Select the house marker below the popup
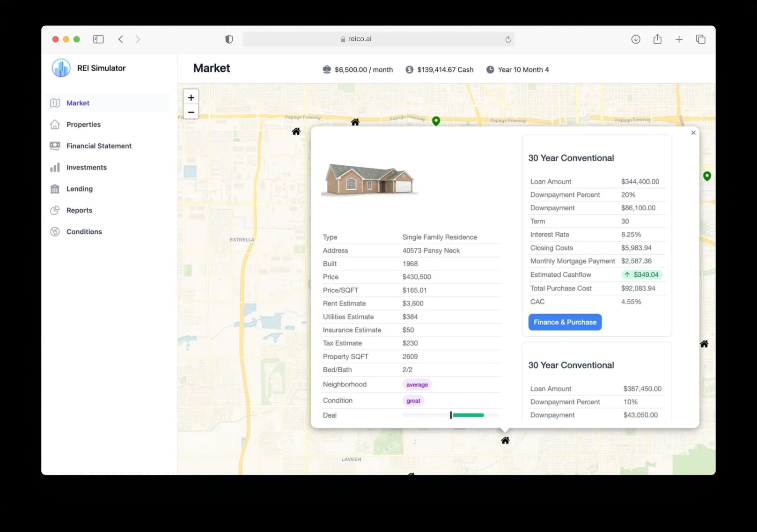The width and height of the screenshot is (757, 532). coord(505,441)
